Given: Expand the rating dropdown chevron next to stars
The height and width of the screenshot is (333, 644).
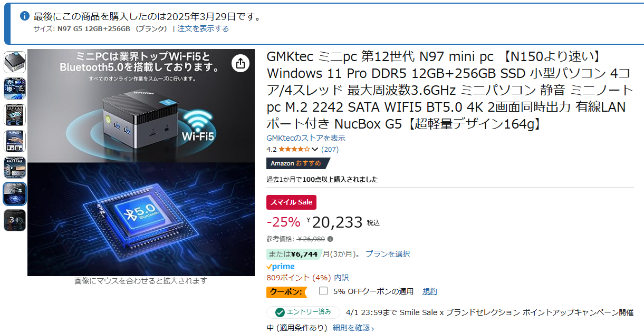Looking at the screenshot, I should [x=315, y=150].
